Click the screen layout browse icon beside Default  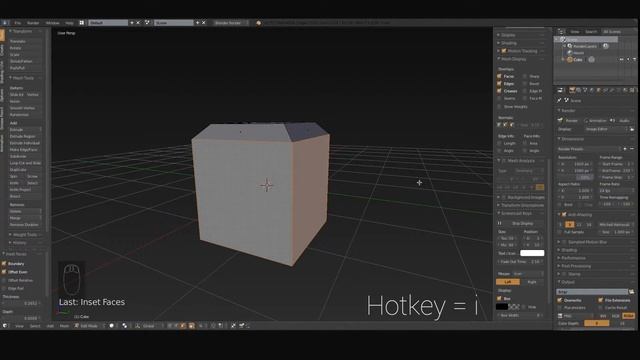pos(82,23)
